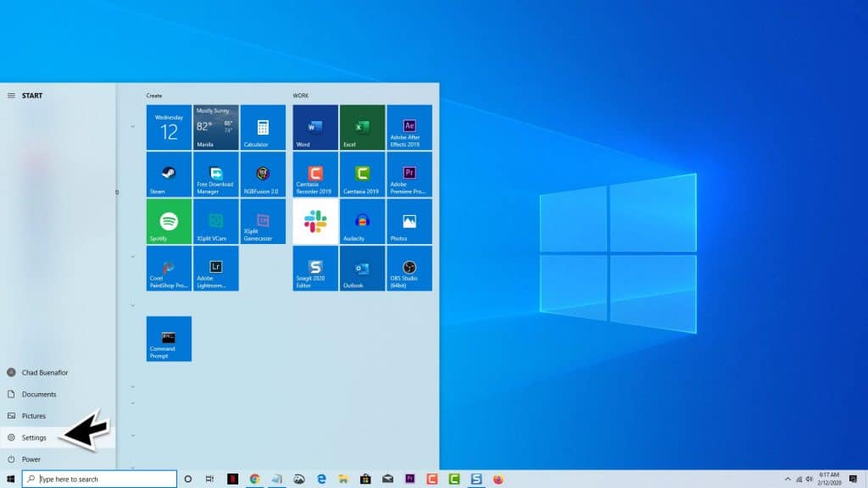Click Power in the Start menu
Viewport: 868px width, 488px height.
pos(31,458)
